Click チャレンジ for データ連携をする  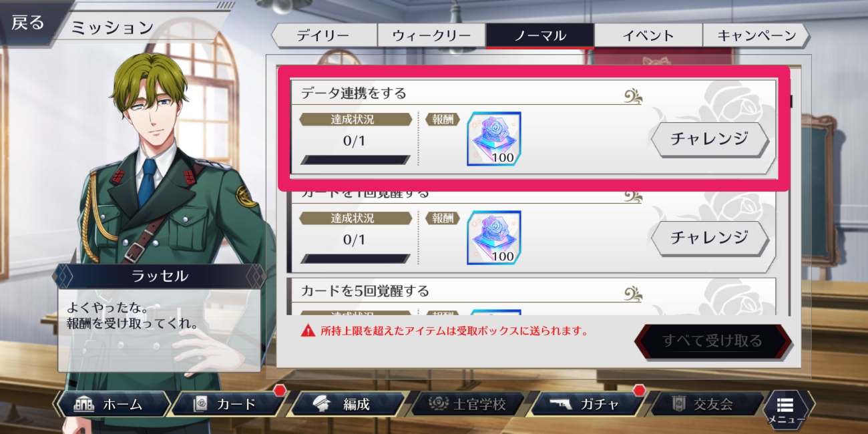pyautogui.click(x=710, y=139)
